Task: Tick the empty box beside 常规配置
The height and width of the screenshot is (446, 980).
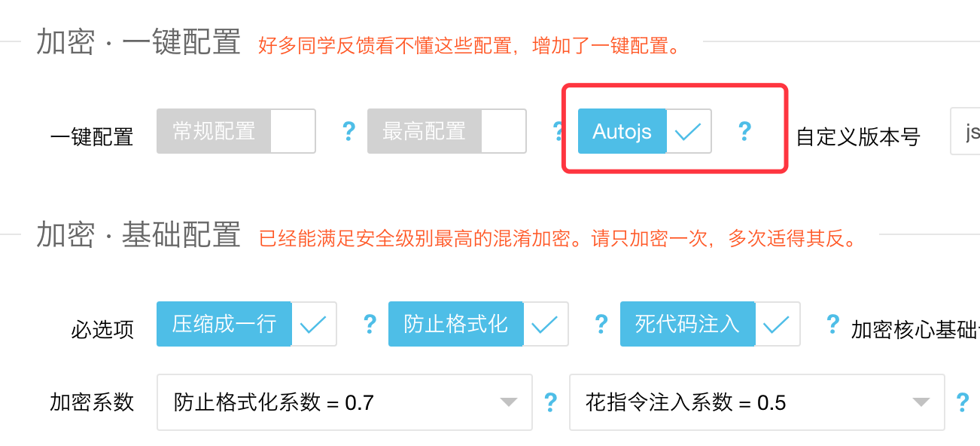Action: [x=293, y=131]
